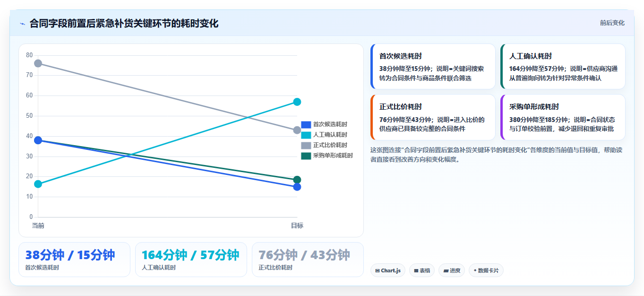
Task: Click the green 采购单形成 point at 目标
Action: click(x=297, y=180)
